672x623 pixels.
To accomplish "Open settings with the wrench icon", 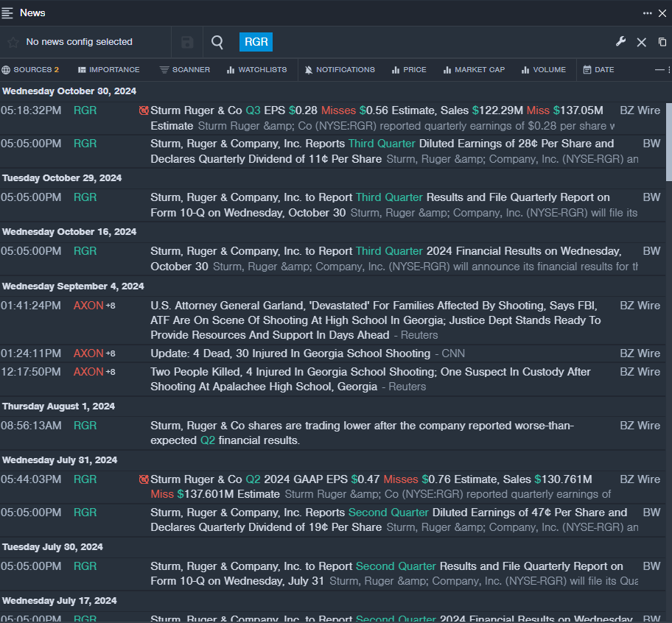I will [x=620, y=42].
